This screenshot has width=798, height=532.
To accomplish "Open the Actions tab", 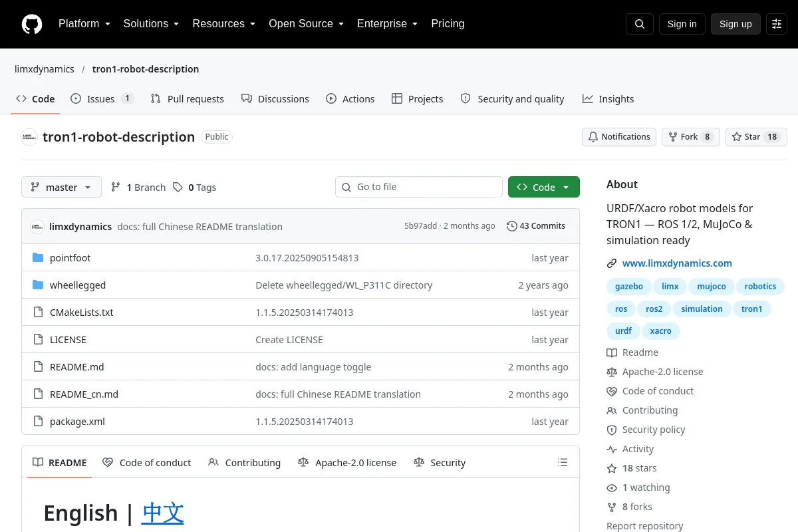I will pos(350,99).
